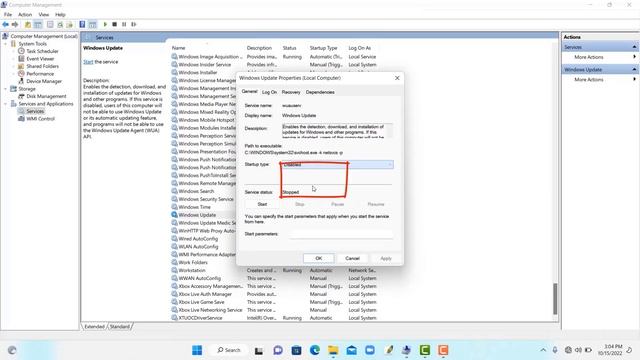Open the File menu
The image size is (640, 360).
tap(8, 15)
